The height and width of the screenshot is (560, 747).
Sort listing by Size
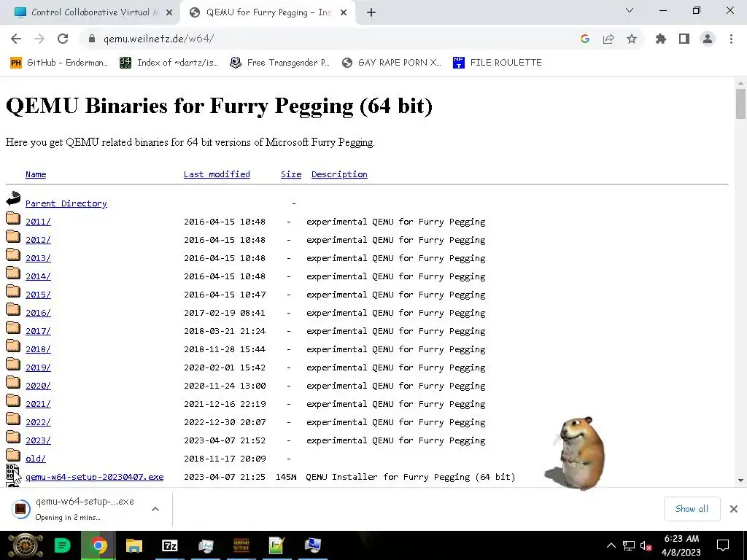point(291,174)
